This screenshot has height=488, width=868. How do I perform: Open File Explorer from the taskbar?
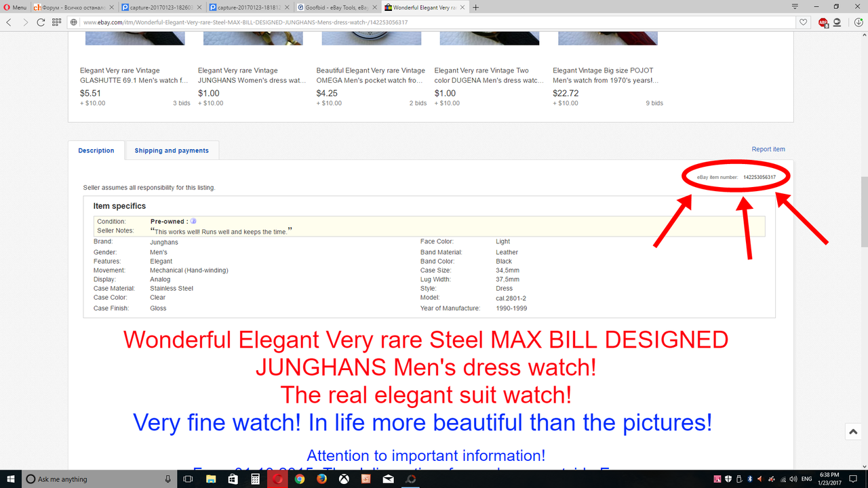point(210,479)
